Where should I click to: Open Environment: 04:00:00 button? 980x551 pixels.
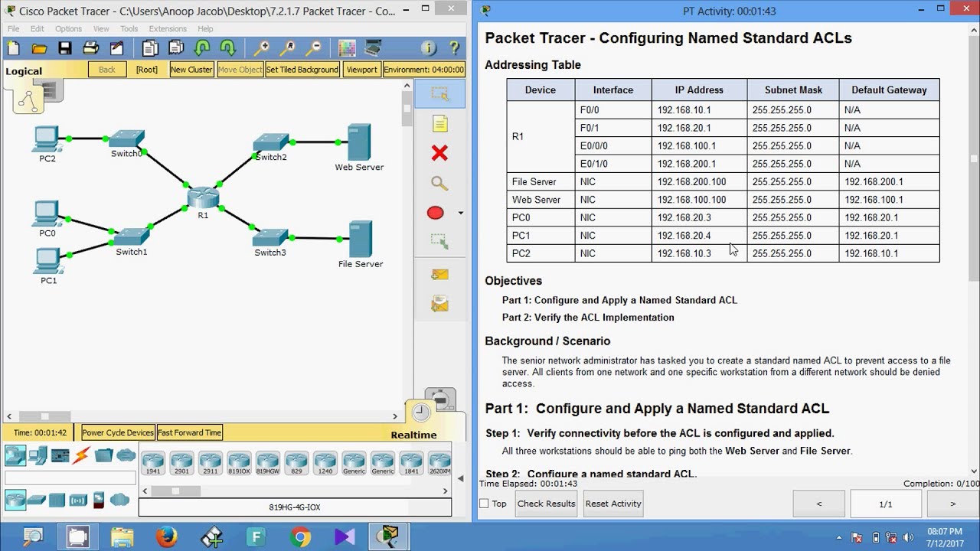point(424,69)
